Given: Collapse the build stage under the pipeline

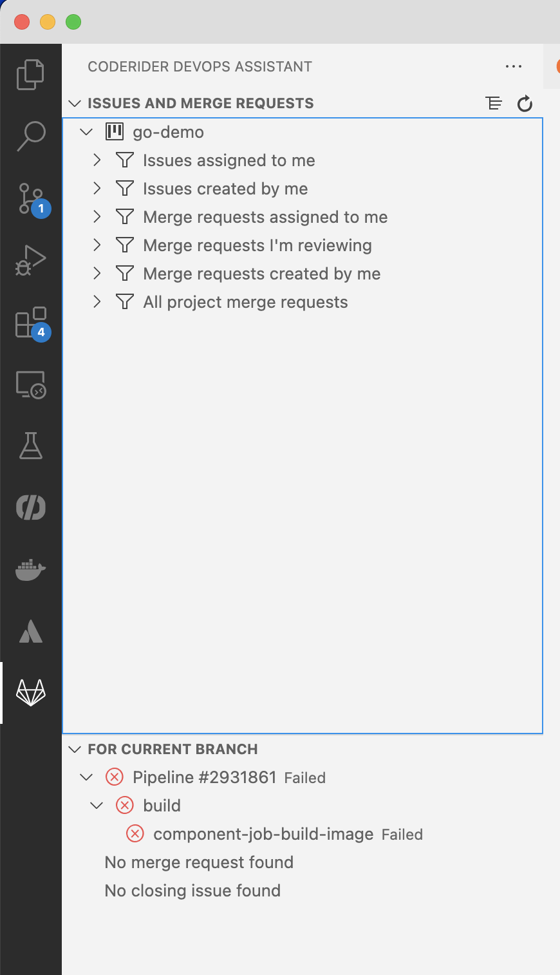Looking at the screenshot, I should click(x=97, y=805).
